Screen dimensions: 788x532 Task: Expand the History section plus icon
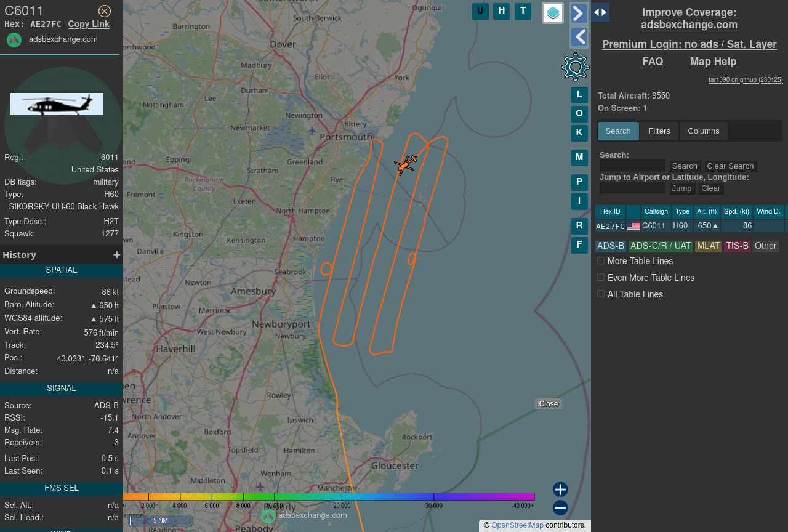click(116, 255)
